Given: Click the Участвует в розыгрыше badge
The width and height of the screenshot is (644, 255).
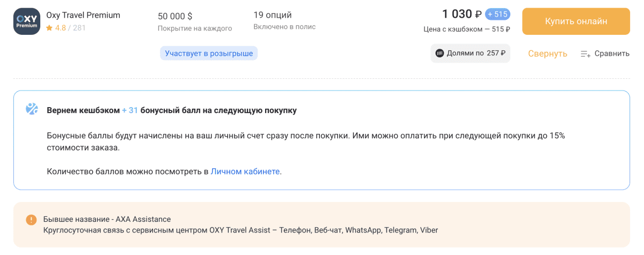Looking at the screenshot, I should (x=209, y=54).
